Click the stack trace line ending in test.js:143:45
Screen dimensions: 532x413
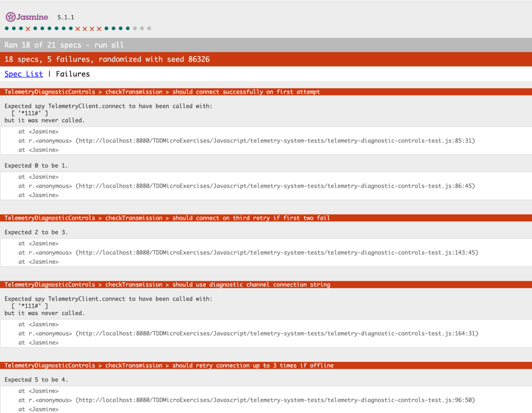pyautogui.click(x=248, y=252)
